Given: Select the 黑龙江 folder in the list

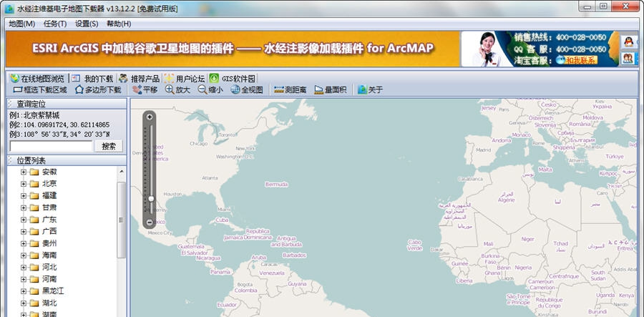Looking at the screenshot, I should click(x=53, y=291).
